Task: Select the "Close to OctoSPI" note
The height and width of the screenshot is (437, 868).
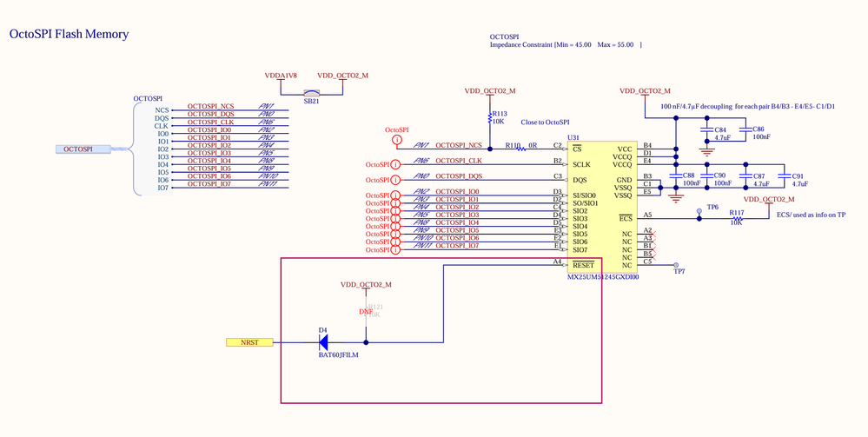Action: 546,122
